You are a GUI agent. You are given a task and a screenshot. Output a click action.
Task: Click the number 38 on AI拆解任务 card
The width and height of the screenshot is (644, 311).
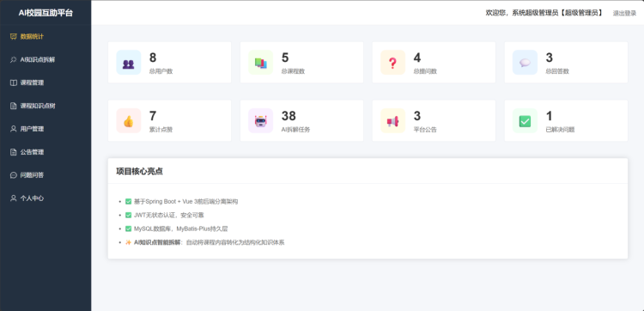pos(289,116)
